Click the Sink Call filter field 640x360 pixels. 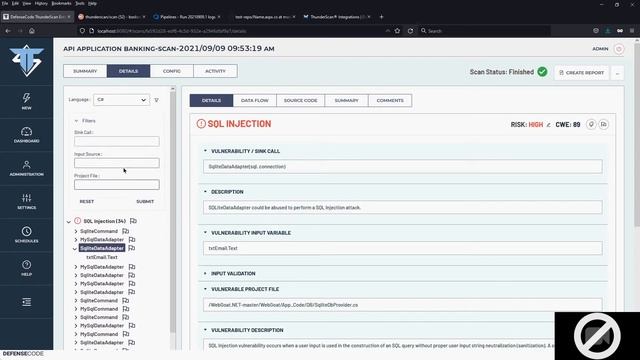click(117, 141)
